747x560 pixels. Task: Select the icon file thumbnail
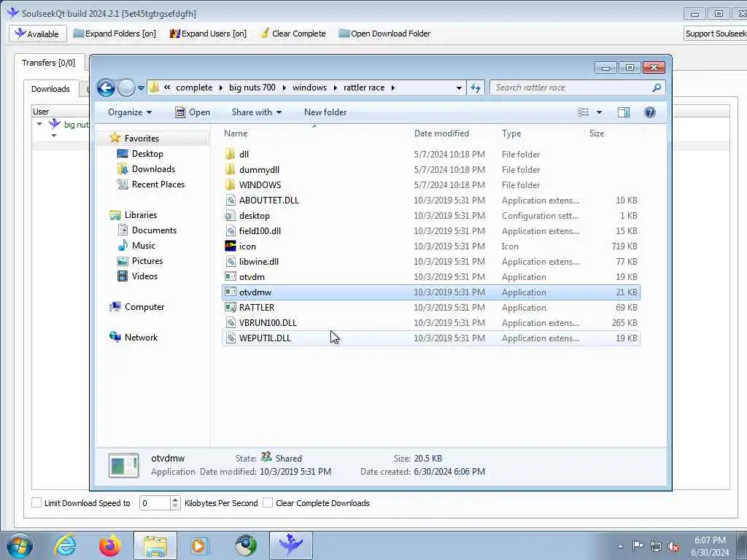(231, 246)
